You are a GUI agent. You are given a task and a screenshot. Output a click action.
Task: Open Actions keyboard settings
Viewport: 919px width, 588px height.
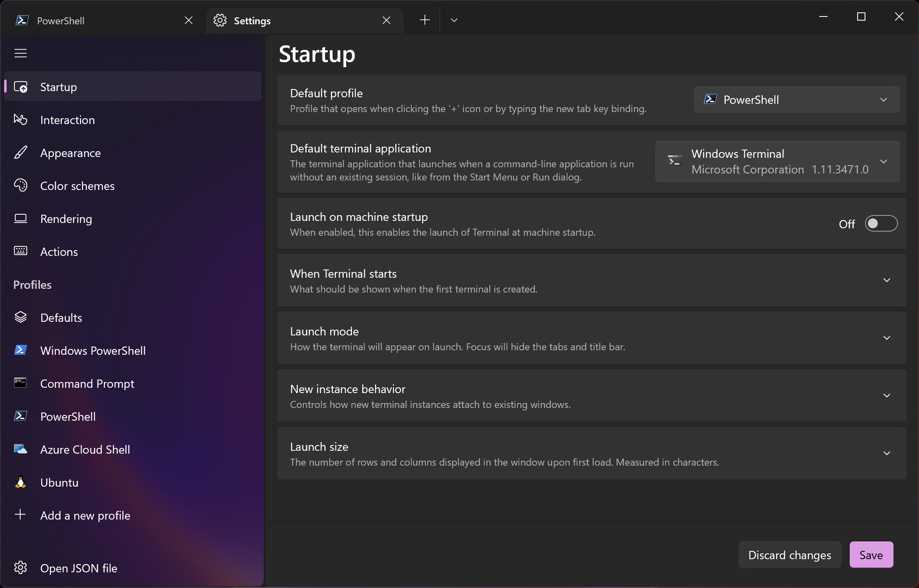(x=59, y=252)
